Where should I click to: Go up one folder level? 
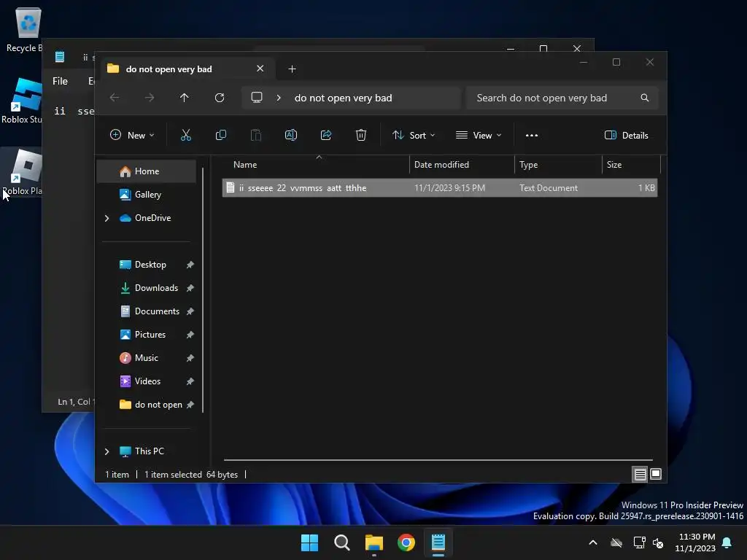click(x=185, y=98)
